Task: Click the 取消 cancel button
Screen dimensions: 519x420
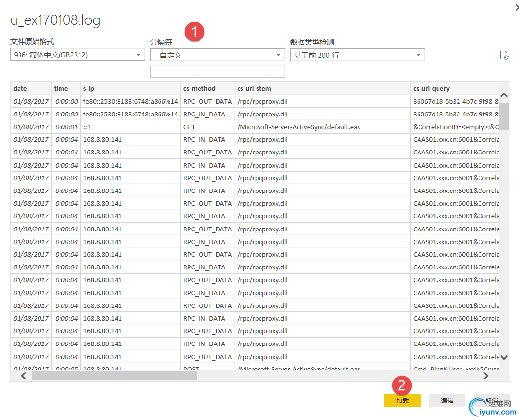Action: click(x=492, y=400)
